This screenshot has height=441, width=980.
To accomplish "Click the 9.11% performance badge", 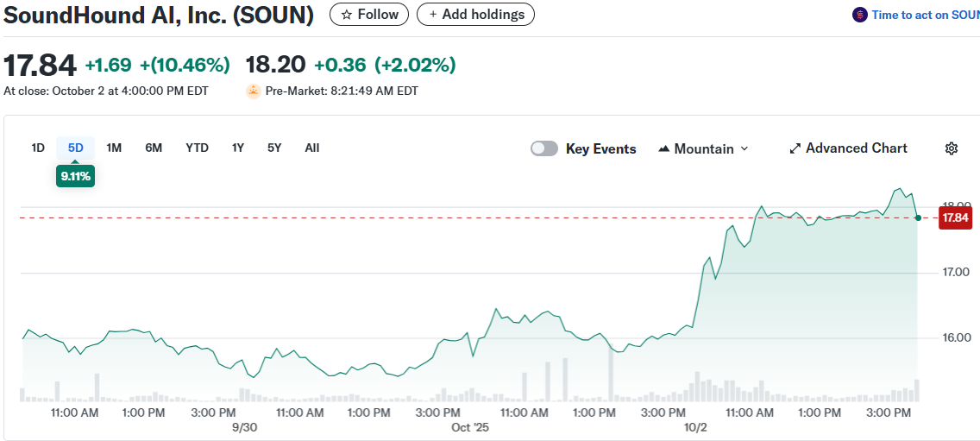I will pos(76,176).
